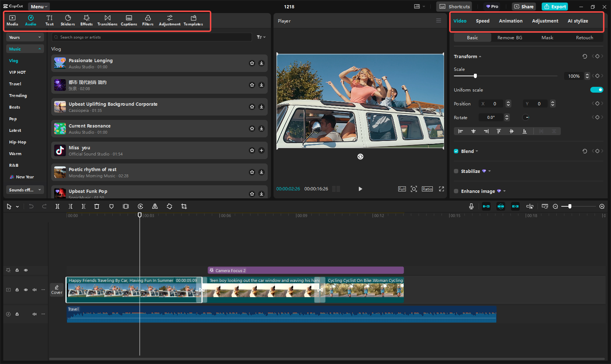Image resolution: width=611 pixels, height=364 pixels.
Task: Mute the main video track speaker icon
Action: click(x=35, y=290)
